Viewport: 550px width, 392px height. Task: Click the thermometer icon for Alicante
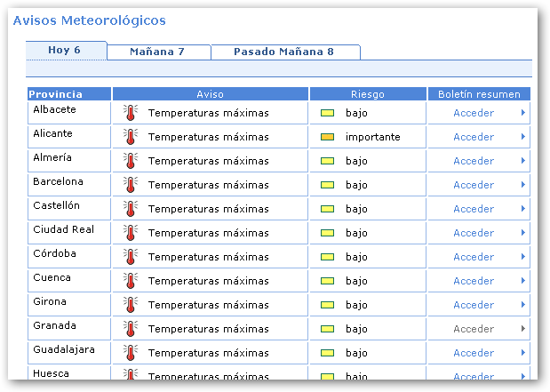pos(131,137)
